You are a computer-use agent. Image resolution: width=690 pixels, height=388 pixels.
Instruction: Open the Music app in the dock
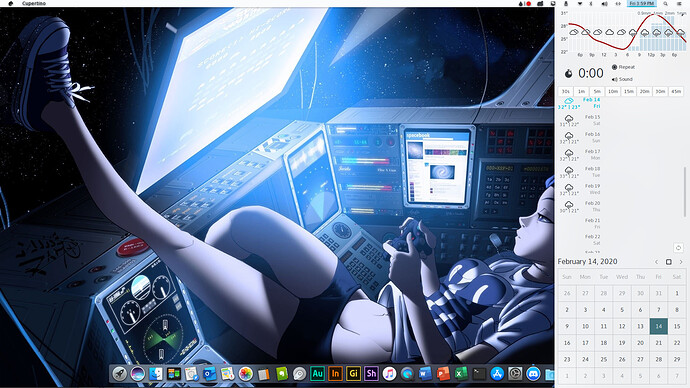pyautogui.click(x=389, y=374)
